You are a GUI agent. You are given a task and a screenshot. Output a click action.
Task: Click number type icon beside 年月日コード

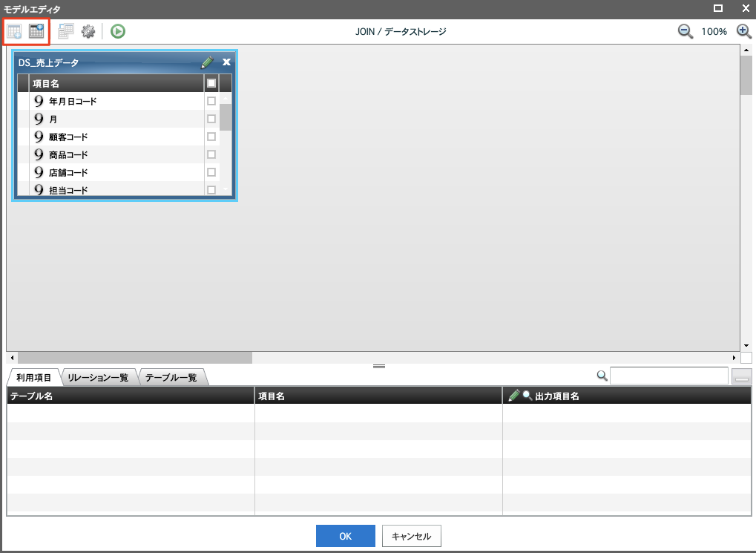(39, 101)
